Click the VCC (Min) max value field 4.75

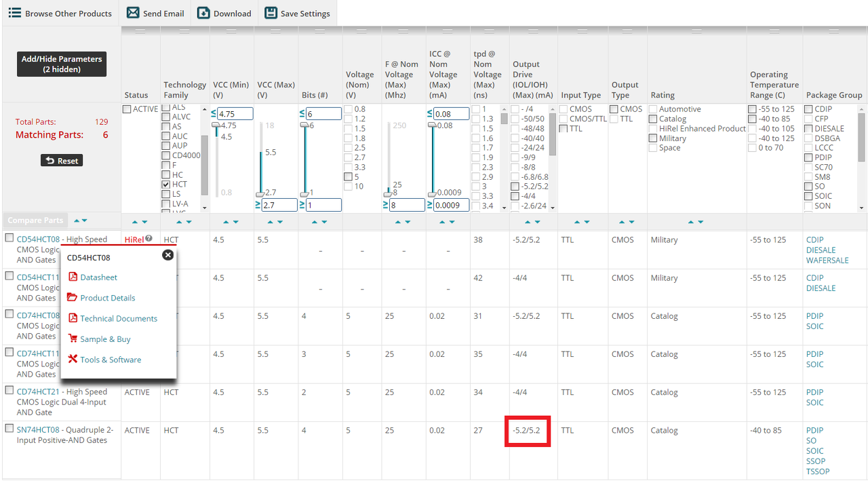pos(235,114)
